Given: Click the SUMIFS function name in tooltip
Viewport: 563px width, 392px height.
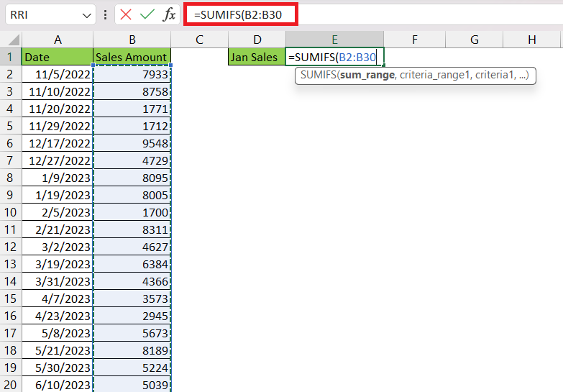Looking at the screenshot, I should point(318,75).
